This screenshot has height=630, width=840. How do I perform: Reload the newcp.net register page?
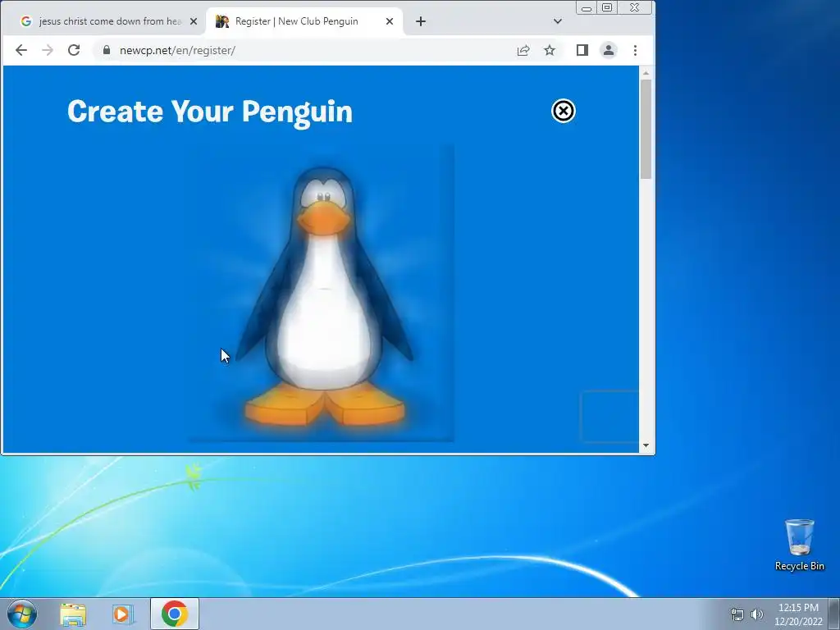74,50
